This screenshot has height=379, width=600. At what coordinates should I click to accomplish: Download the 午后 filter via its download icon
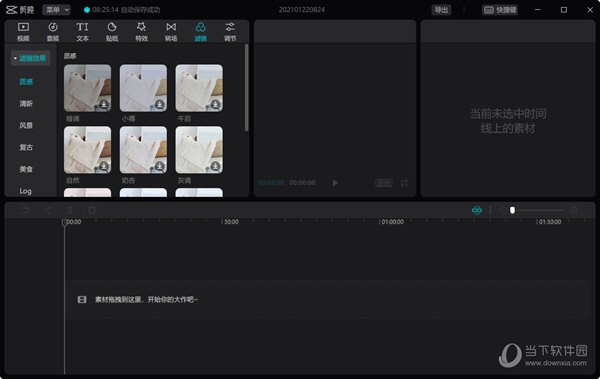tap(215, 105)
